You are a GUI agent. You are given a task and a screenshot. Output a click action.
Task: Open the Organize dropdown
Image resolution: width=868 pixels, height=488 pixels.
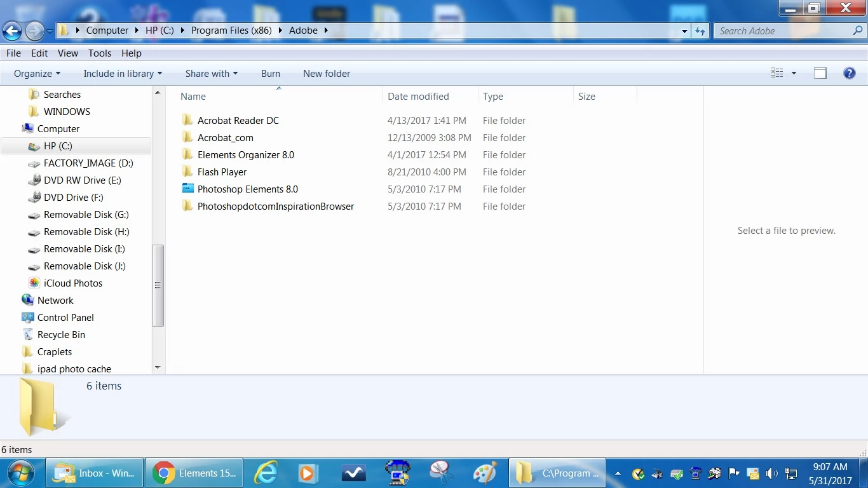tap(37, 74)
